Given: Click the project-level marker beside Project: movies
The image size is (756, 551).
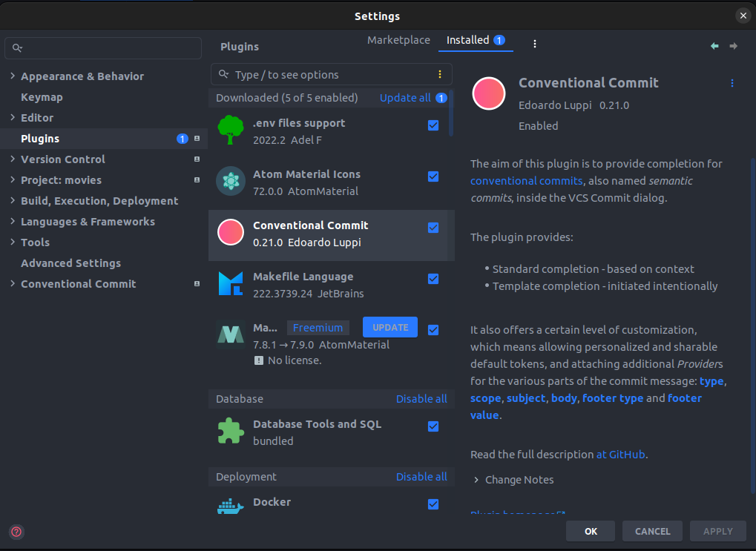Looking at the screenshot, I should pos(197,179).
